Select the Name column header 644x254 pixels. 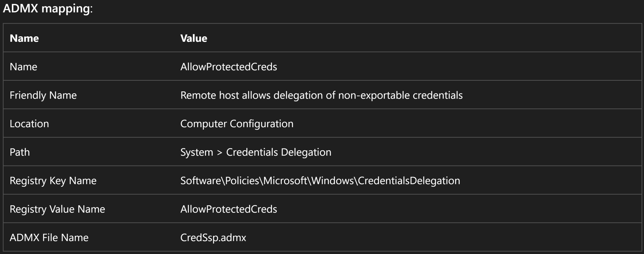pos(24,38)
